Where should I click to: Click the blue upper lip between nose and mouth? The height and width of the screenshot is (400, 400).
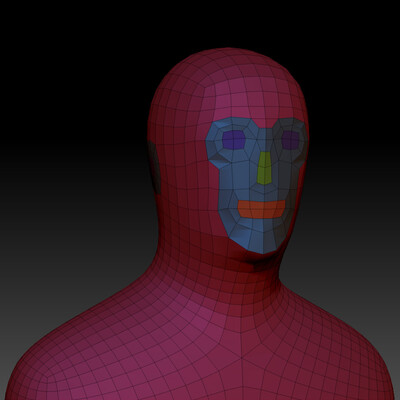click(x=263, y=193)
